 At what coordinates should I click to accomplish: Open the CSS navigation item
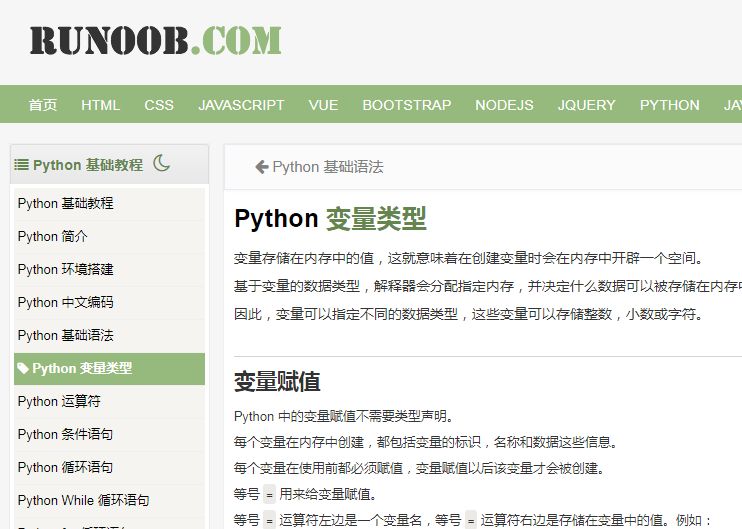tap(159, 105)
